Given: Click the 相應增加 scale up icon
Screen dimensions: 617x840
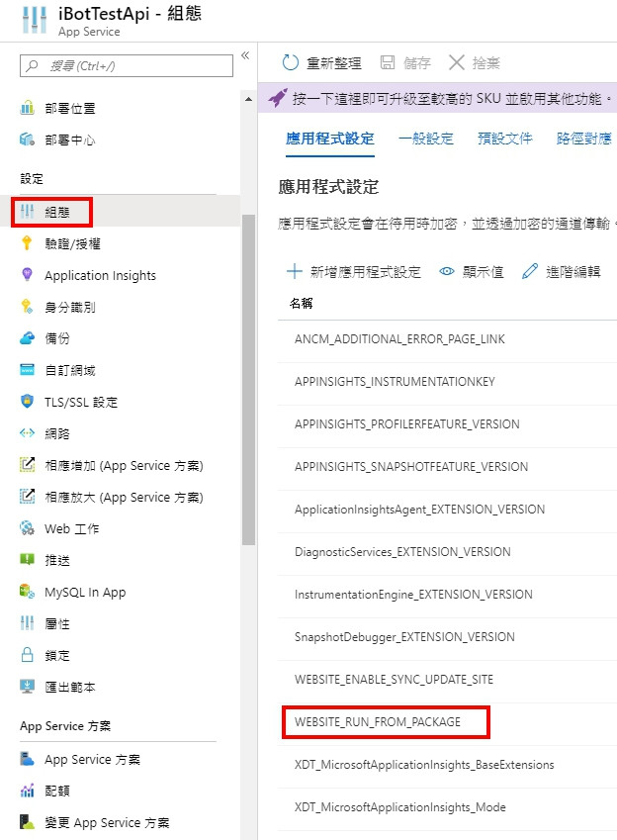Looking at the screenshot, I should pos(27,464).
